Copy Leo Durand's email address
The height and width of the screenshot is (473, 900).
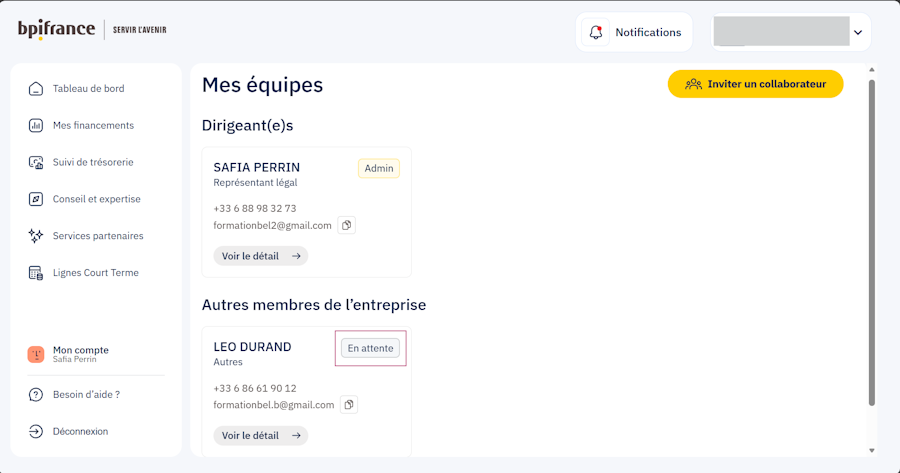[349, 404]
